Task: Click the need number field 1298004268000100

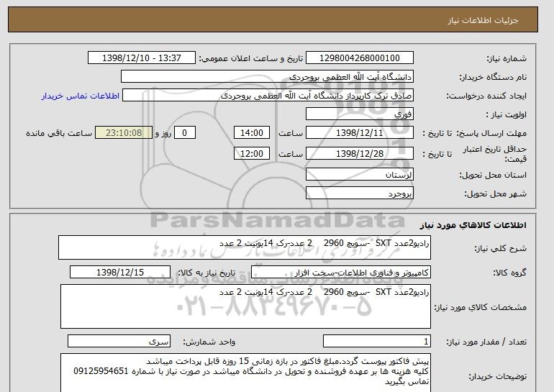Action: tap(359, 58)
